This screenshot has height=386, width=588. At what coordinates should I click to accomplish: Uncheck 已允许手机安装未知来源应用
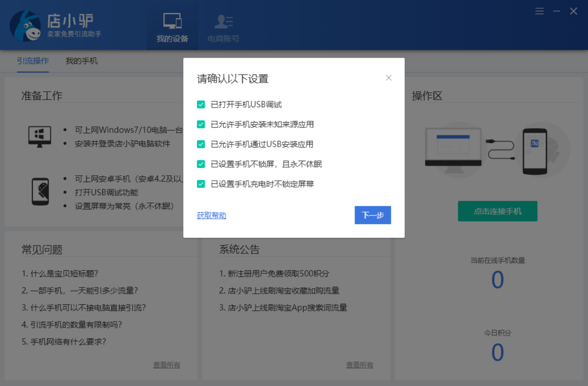point(201,124)
